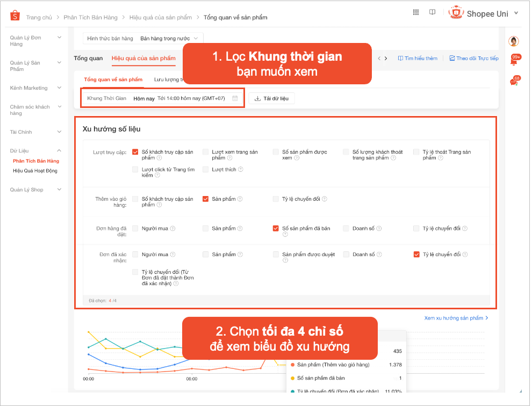This screenshot has width=532, height=406.
Task: Click the previous arrow near Tìm hiểu thêm
Action: click(x=379, y=59)
